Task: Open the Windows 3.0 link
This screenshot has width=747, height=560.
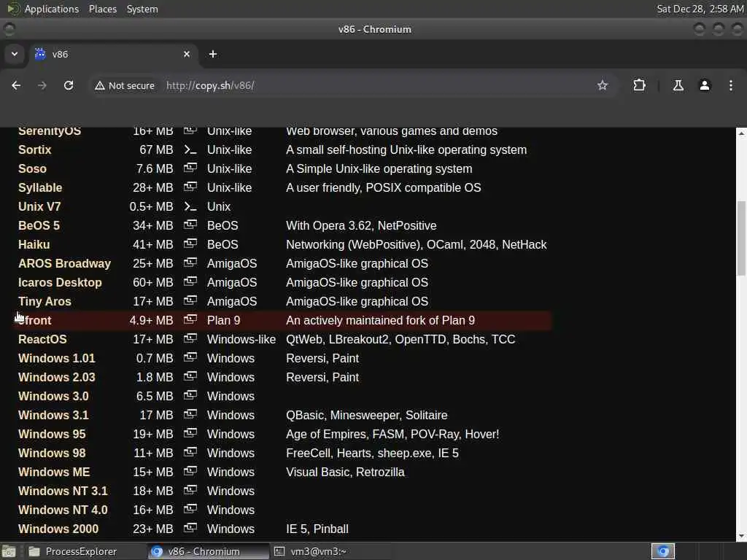Action: (x=53, y=396)
